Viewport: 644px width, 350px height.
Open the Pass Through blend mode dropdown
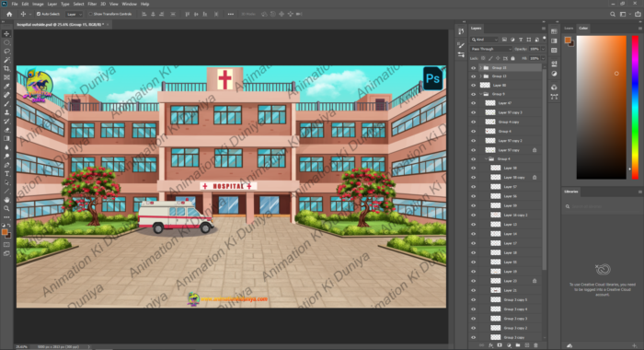pos(490,49)
